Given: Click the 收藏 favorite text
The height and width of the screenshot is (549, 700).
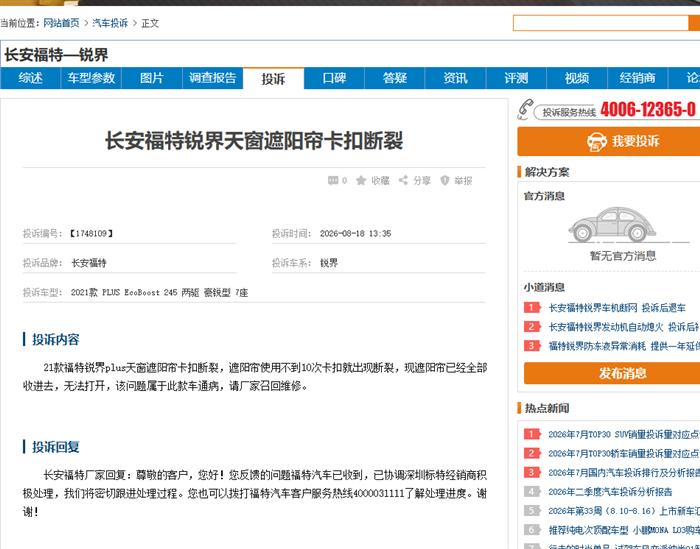Looking at the screenshot, I should pos(380,180).
